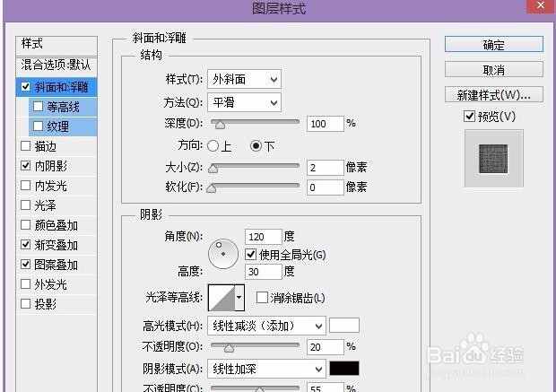Click the 取消 button
Image resolution: width=556 pixels, height=392 pixels.
coord(493,70)
